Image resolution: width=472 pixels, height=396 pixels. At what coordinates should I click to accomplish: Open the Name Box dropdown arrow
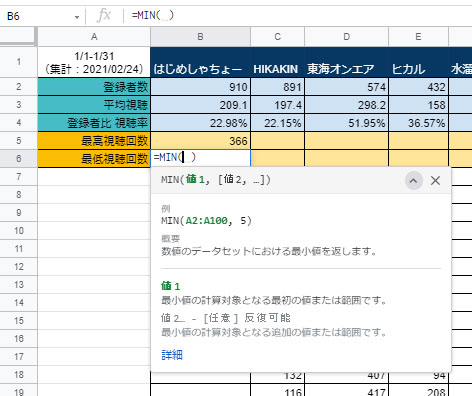pyautogui.click(x=77, y=17)
